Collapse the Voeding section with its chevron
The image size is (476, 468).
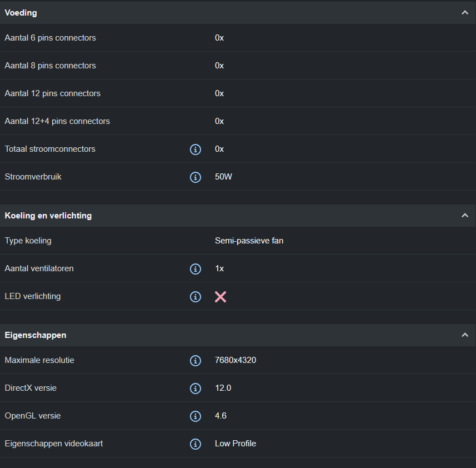pyautogui.click(x=465, y=13)
